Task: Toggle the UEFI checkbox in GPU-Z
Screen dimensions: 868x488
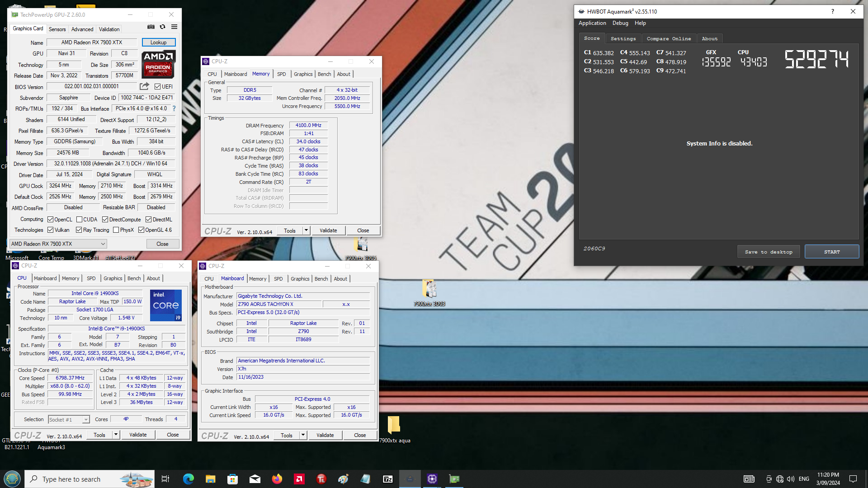Action: [157, 87]
